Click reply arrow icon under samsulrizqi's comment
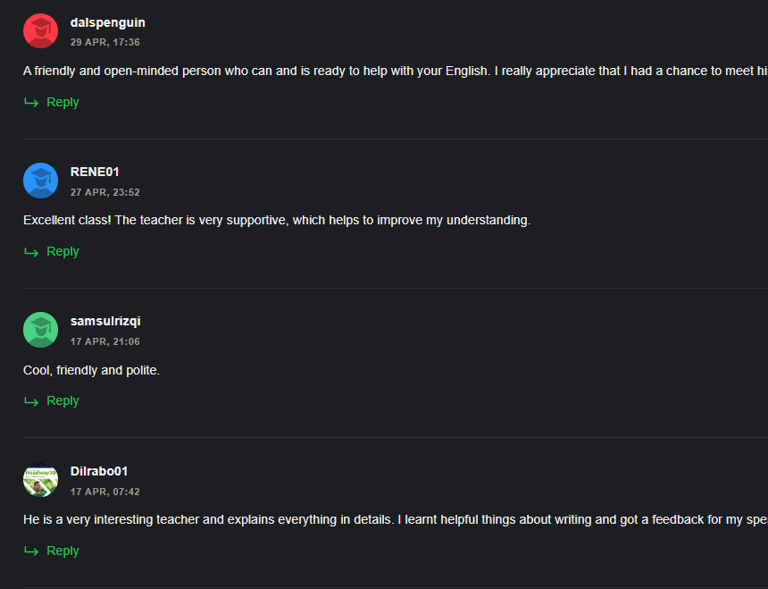Viewport: 768px width, 589px height. [x=31, y=401]
